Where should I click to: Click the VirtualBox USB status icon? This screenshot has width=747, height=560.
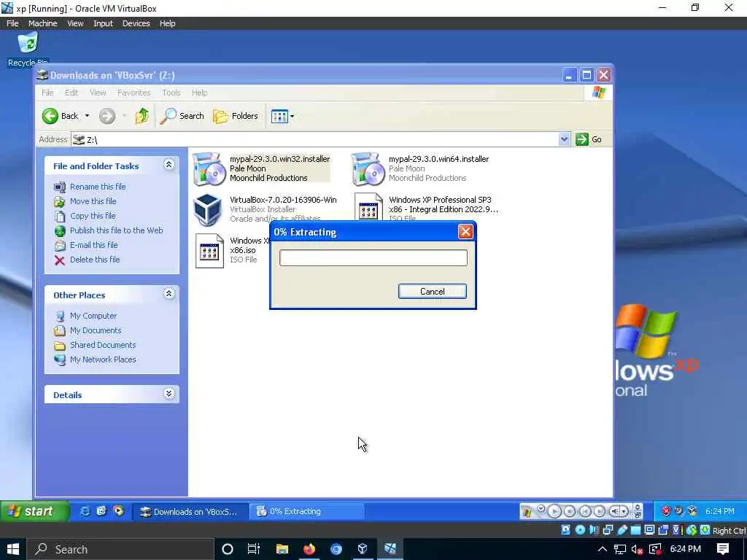click(622, 530)
